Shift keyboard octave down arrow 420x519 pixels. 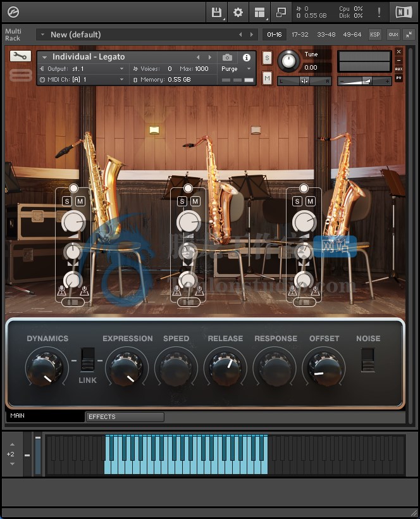coord(12,464)
